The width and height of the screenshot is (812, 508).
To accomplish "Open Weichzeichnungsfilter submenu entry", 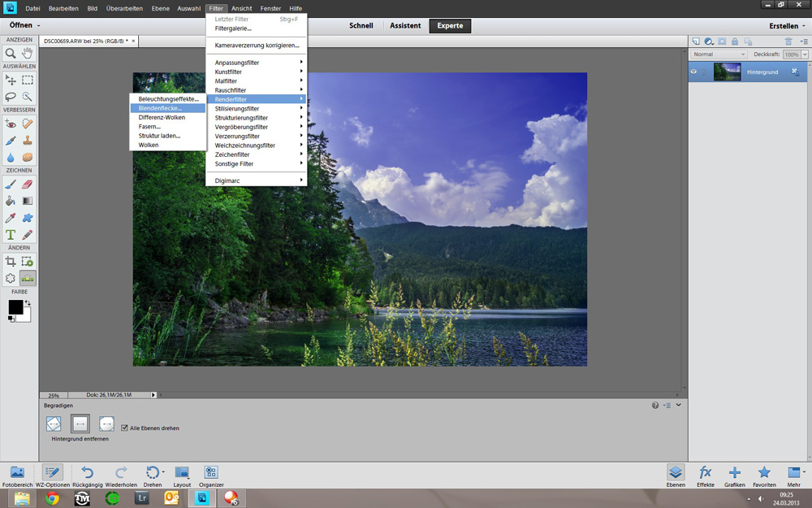I will (244, 145).
